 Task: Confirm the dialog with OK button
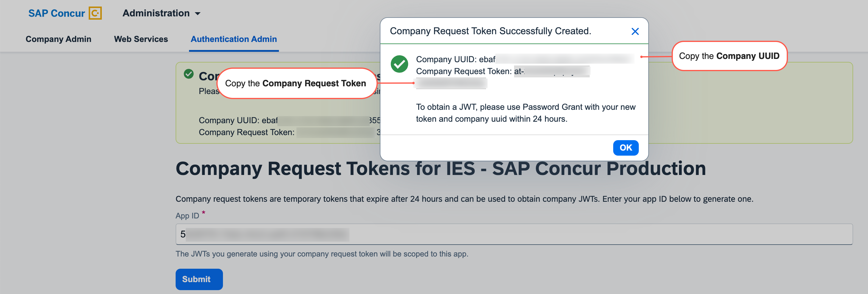tap(626, 148)
